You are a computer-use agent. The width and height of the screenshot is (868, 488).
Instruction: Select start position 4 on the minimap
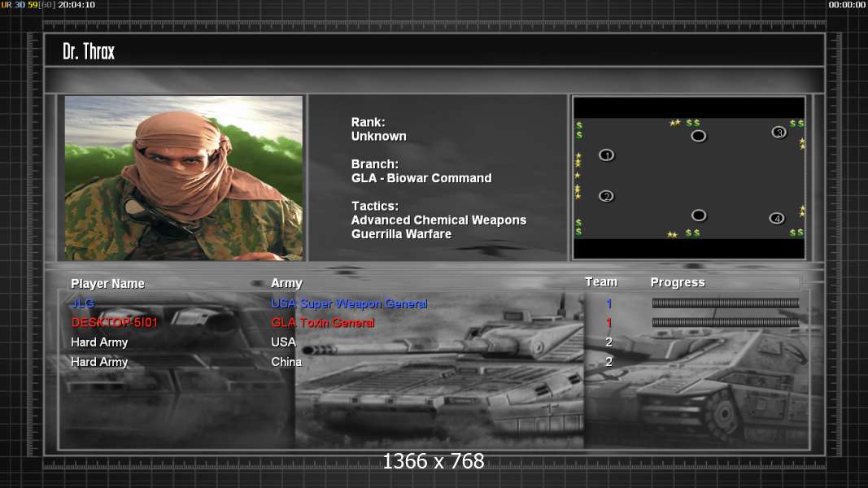click(x=777, y=218)
